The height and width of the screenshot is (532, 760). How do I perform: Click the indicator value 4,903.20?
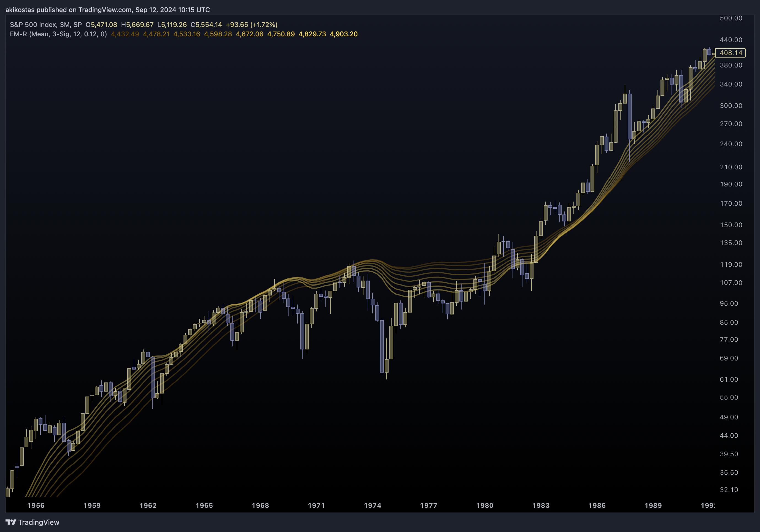tap(344, 34)
